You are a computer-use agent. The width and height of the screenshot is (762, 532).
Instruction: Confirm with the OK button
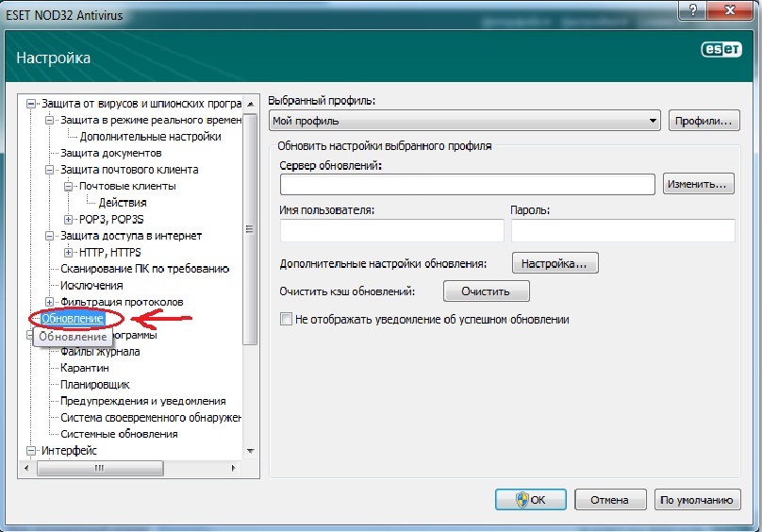[531, 499]
